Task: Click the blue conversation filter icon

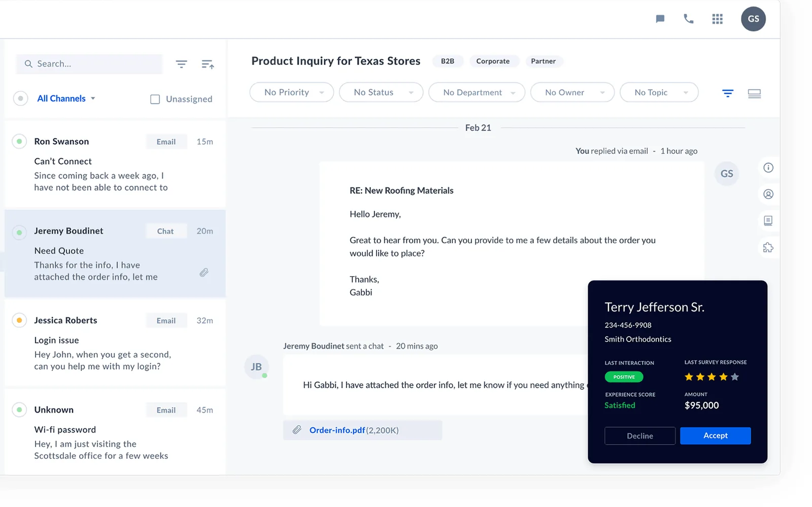Action: 728,93
